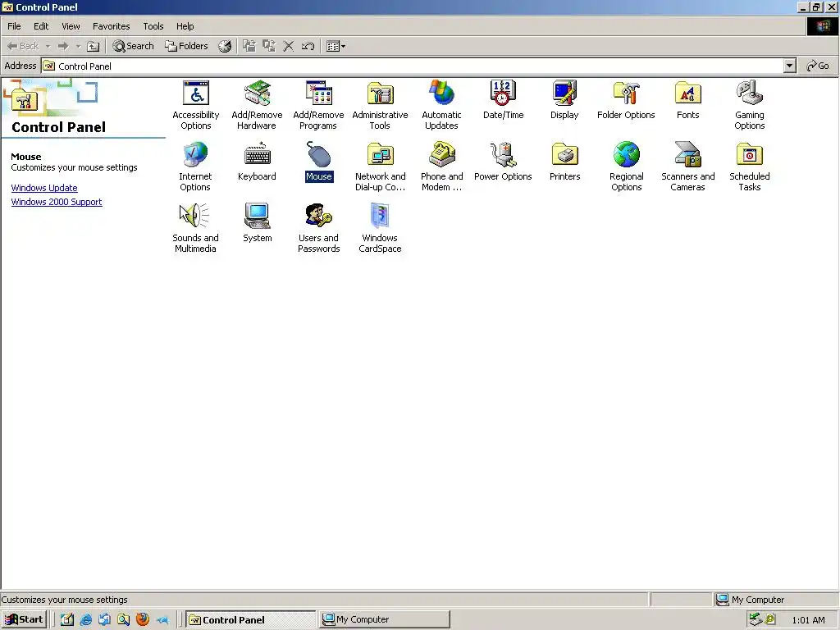Screen dimensions: 840x630
Task: Open Network and Dial-up Connections
Action: click(381, 167)
